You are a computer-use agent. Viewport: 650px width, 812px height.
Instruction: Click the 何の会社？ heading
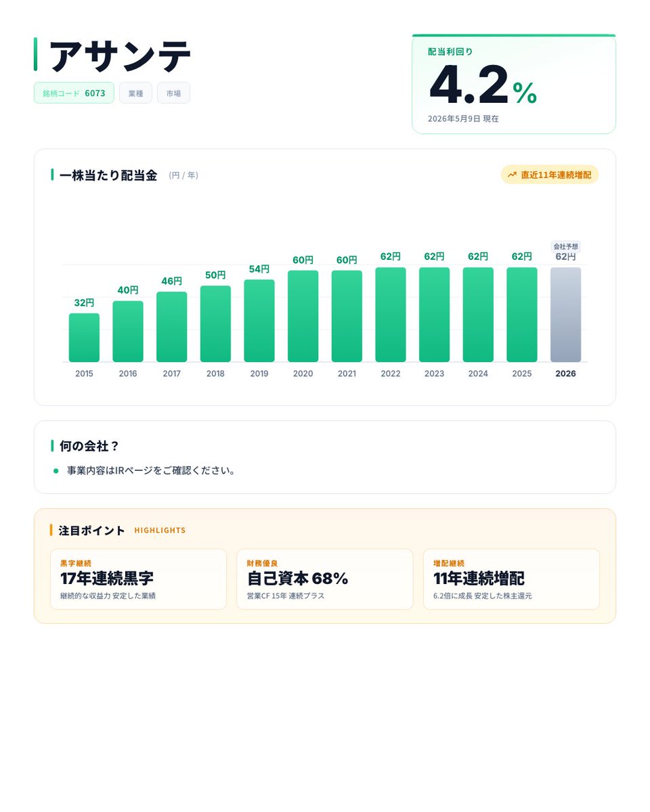tap(89, 446)
